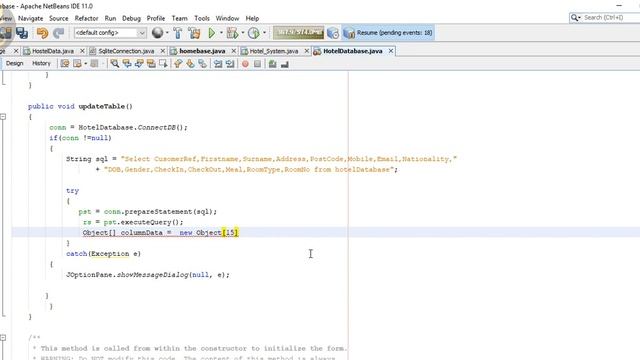Close the Hotel_System.java tab
Viewport: 640px width, 360px height.
coord(307,51)
